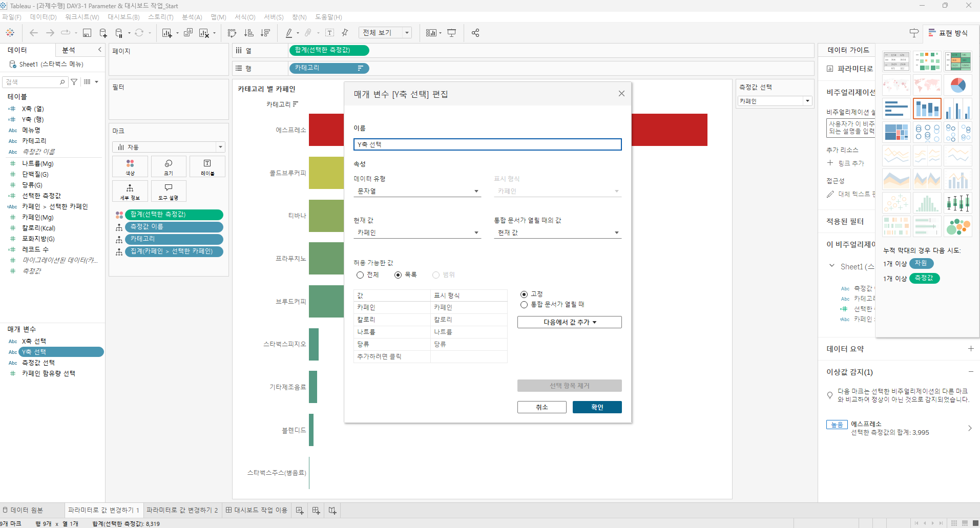Click the parameter name input field 'Y축 선택'

coord(487,144)
